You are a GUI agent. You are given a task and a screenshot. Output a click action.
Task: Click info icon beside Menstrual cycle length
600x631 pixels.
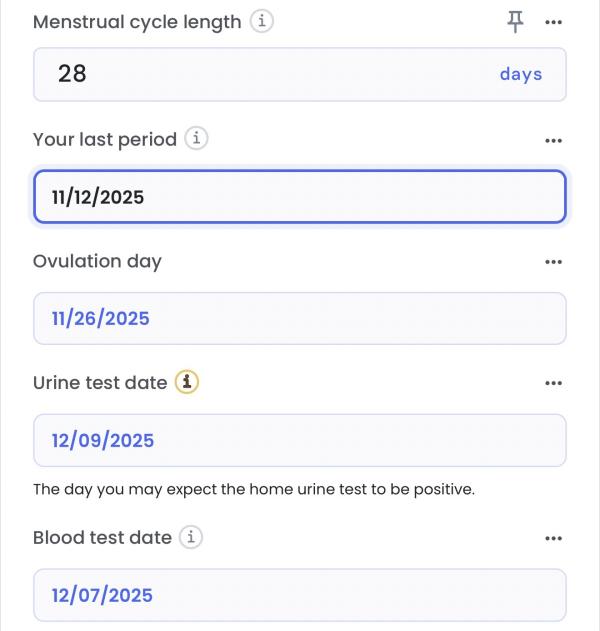pyautogui.click(x=261, y=21)
